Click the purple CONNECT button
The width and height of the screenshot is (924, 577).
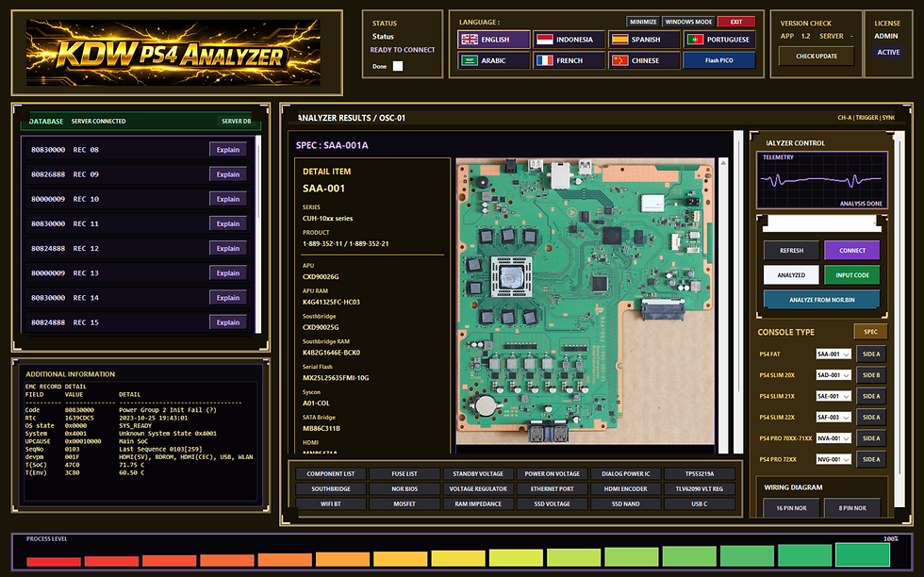point(852,251)
